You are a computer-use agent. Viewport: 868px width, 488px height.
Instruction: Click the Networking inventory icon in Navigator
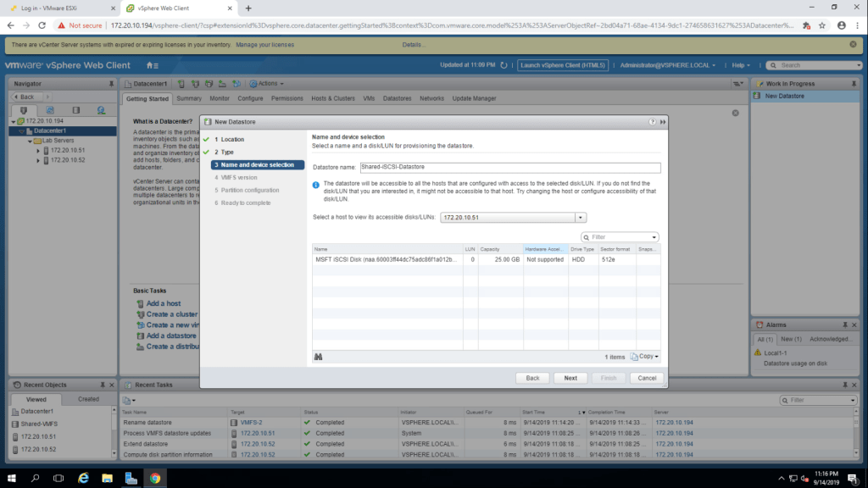101,110
